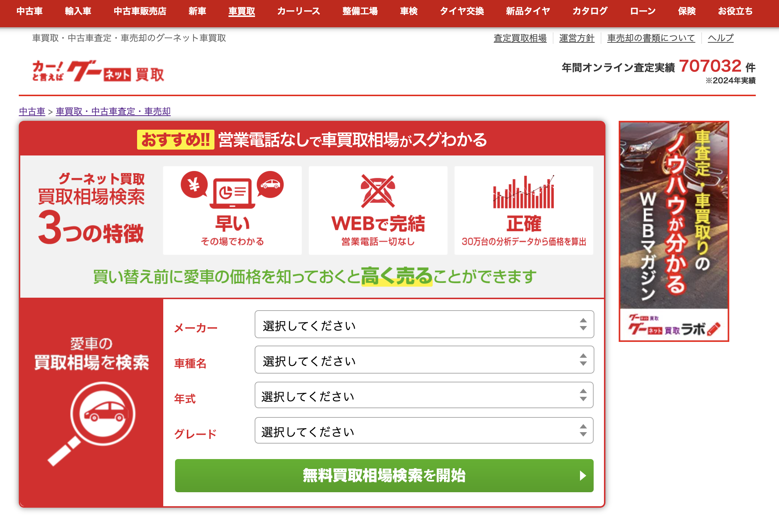
Task: Open the 中古車 navigation menu item
Action: tap(29, 11)
